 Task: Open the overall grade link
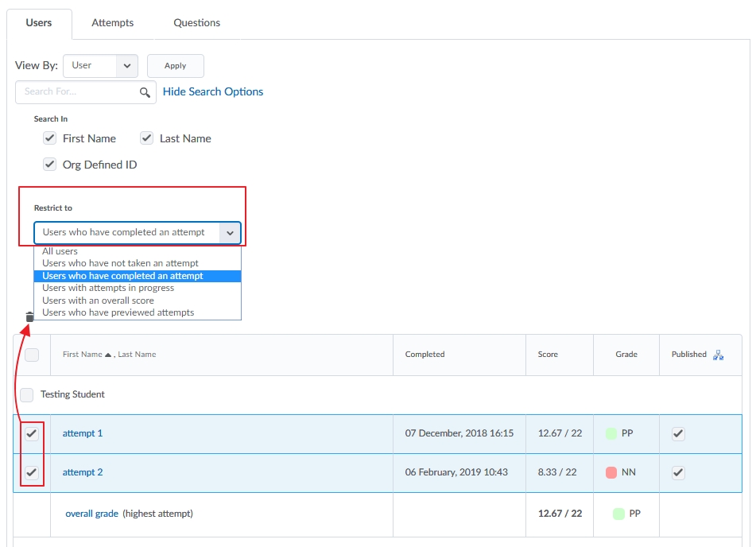tap(91, 514)
